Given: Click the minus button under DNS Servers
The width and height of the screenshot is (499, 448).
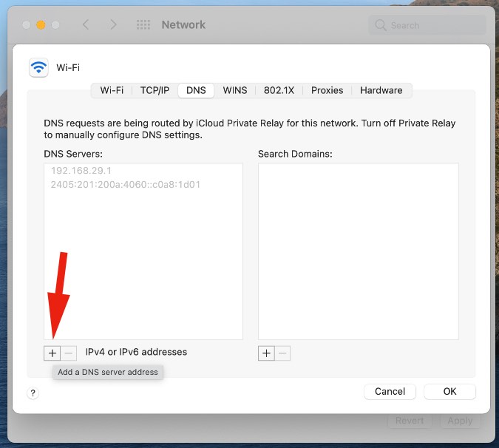Looking at the screenshot, I should [x=68, y=353].
